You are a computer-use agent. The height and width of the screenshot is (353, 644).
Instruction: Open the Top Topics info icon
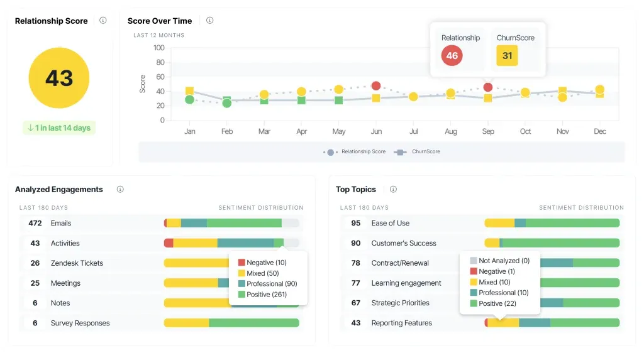tap(393, 189)
